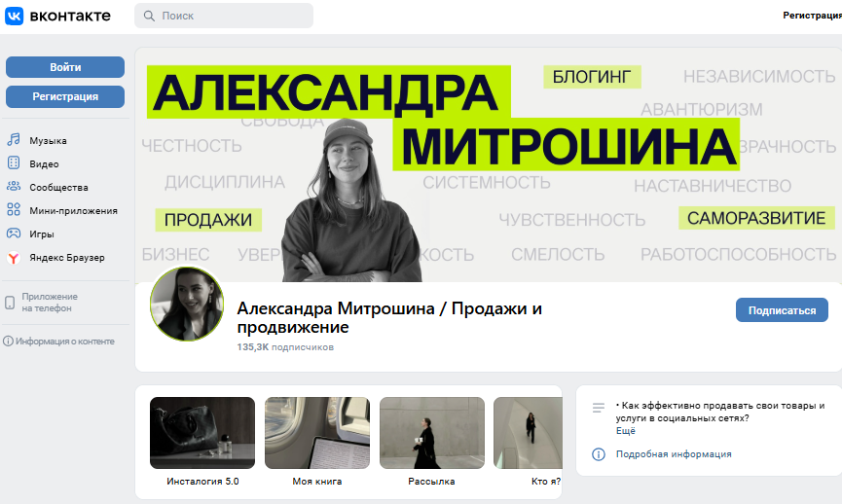Click the ВКОНТАКТЕ wordmark text
The height and width of the screenshot is (504, 842).
click(70, 17)
